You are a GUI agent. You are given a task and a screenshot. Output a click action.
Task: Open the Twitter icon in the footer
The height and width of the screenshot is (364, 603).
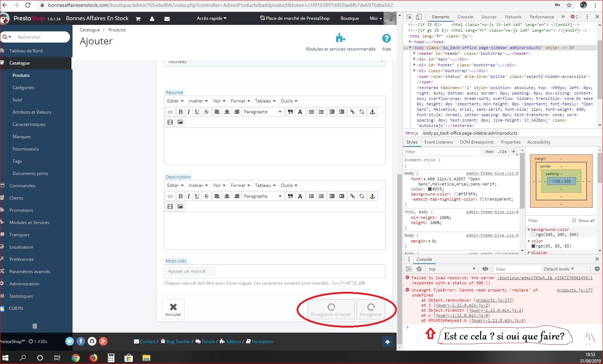(70, 341)
